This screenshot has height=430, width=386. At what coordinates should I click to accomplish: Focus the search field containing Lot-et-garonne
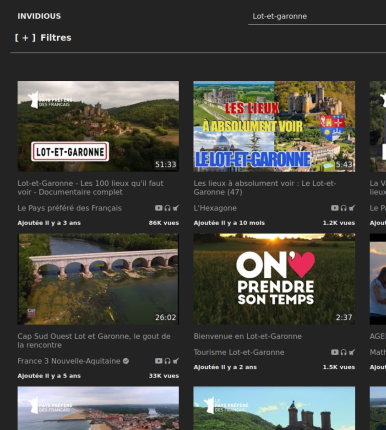pyautogui.click(x=317, y=16)
